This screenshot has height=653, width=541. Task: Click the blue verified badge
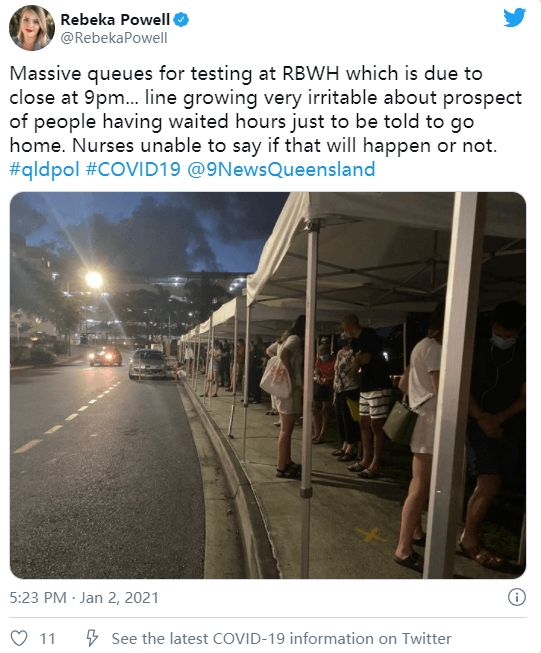click(x=181, y=20)
